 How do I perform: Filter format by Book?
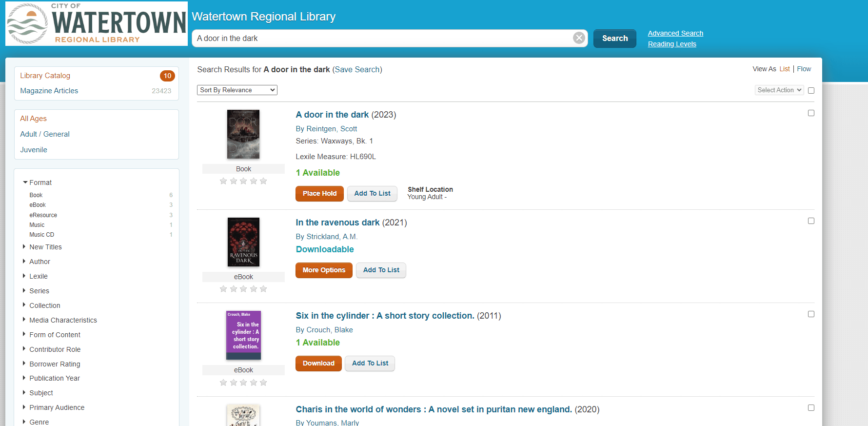coord(36,195)
